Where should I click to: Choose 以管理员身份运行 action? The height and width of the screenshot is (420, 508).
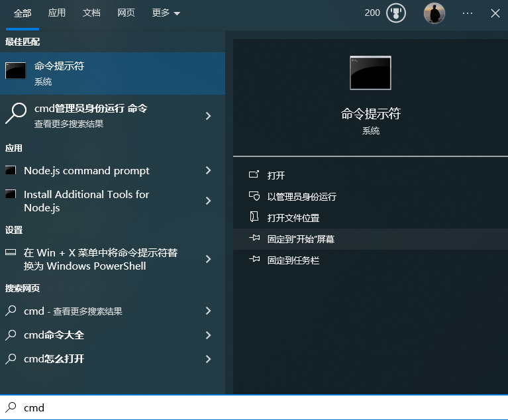tap(370, 196)
